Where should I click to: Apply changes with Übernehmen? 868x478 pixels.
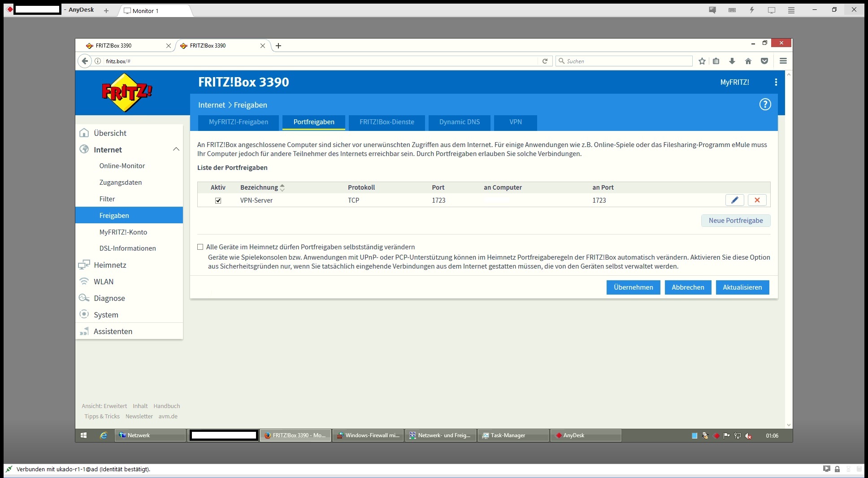pyautogui.click(x=633, y=287)
